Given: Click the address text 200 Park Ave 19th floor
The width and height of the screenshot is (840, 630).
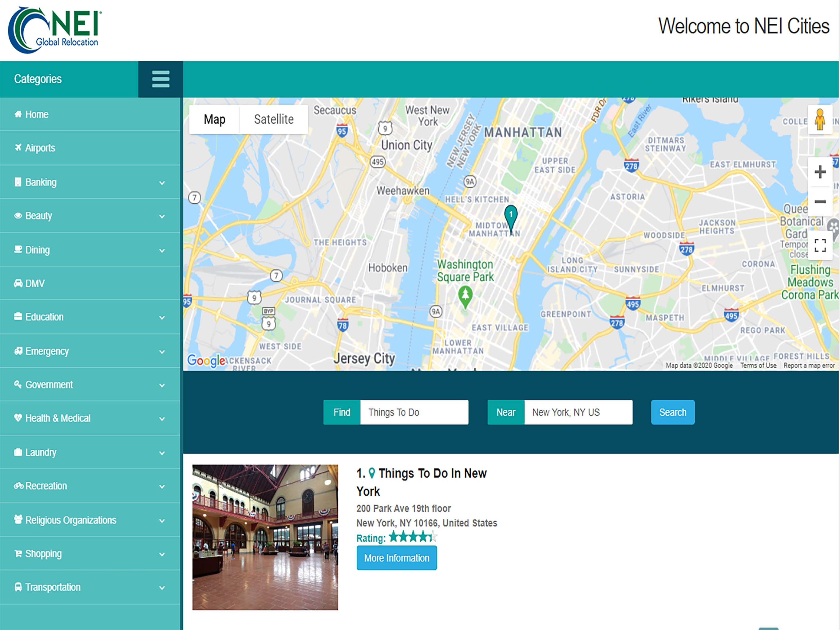Looking at the screenshot, I should (403, 508).
